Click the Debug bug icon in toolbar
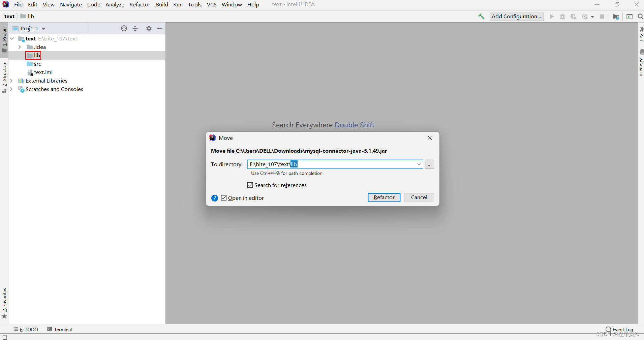The width and height of the screenshot is (644, 340). pos(562,17)
